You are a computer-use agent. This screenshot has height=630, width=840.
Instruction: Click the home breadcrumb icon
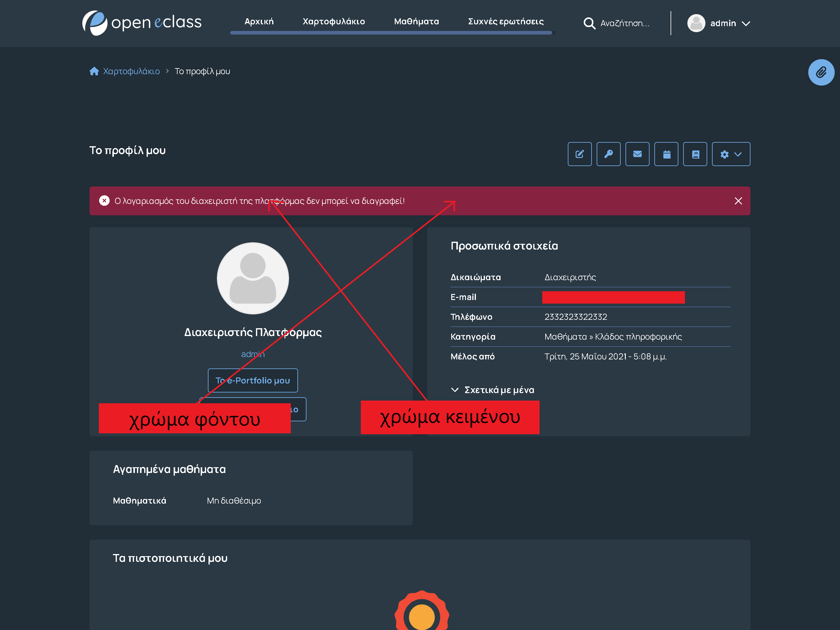click(94, 71)
